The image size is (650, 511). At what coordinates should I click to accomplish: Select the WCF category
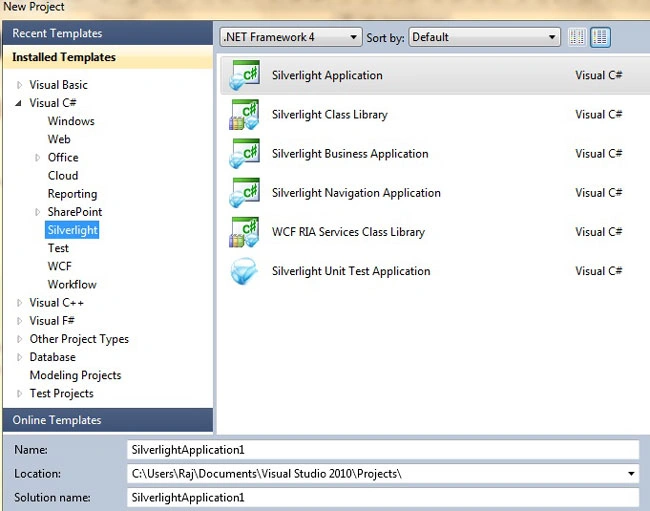(x=59, y=266)
